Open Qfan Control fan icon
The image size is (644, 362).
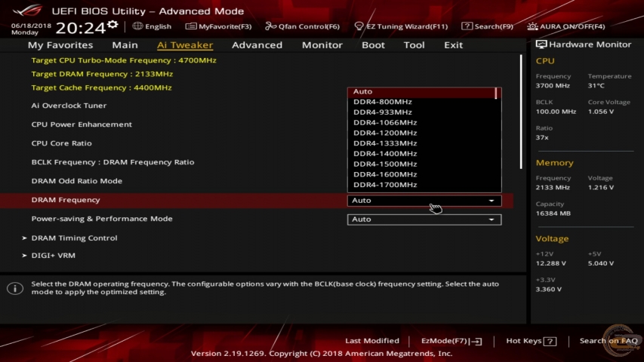[270, 26]
